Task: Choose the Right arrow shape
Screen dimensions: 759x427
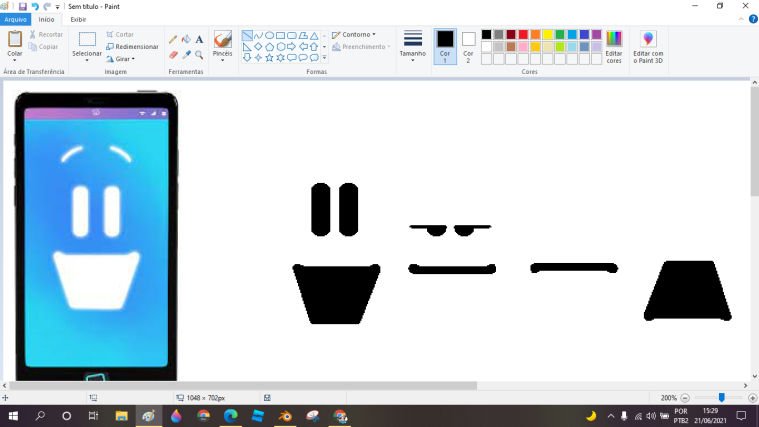Action: coord(291,47)
